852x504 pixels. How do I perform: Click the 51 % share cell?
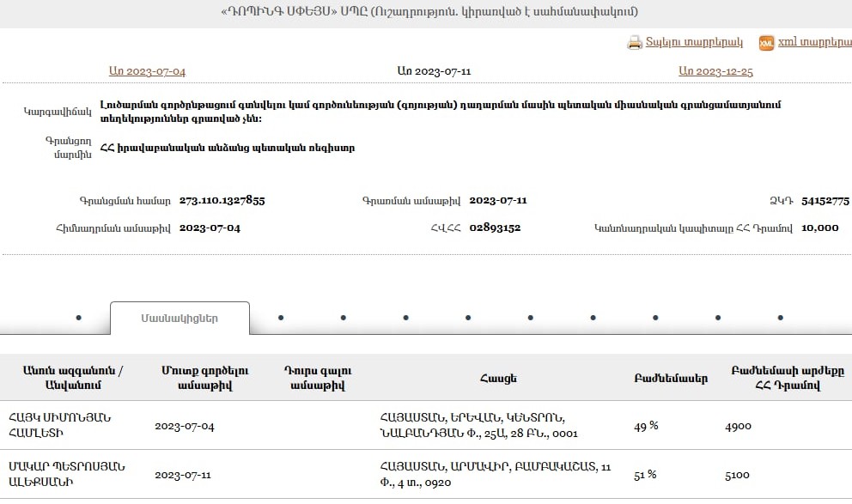click(645, 475)
